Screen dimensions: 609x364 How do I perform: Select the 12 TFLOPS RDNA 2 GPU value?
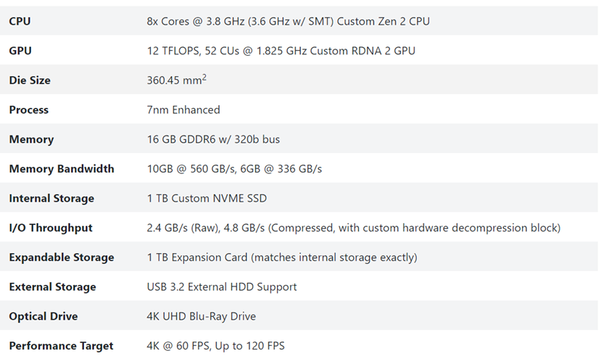click(281, 51)
